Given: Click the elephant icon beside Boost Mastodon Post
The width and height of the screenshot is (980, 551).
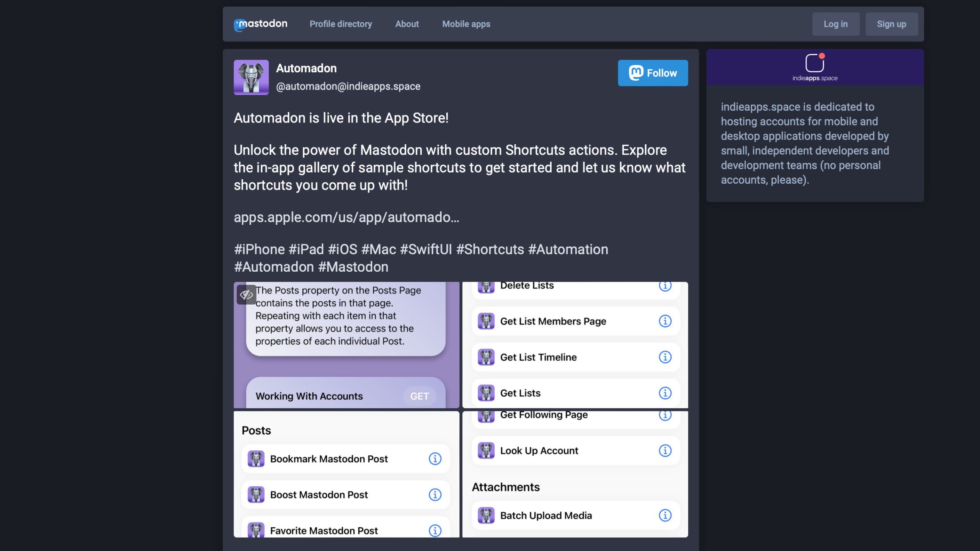Looking at the screenshot, I should [256, 495].
